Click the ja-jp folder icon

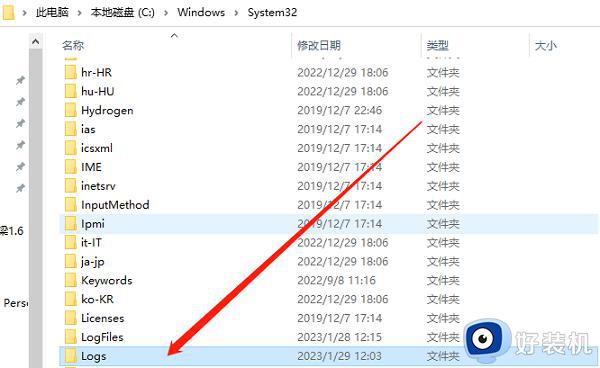click(x=70, y=261)
